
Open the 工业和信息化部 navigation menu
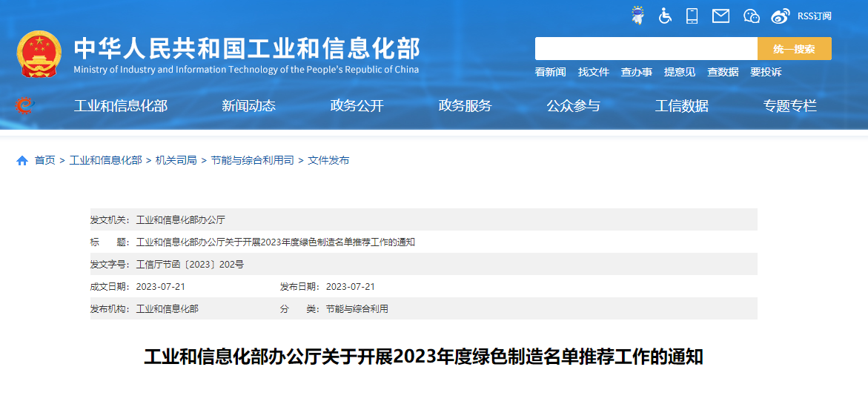121,106
